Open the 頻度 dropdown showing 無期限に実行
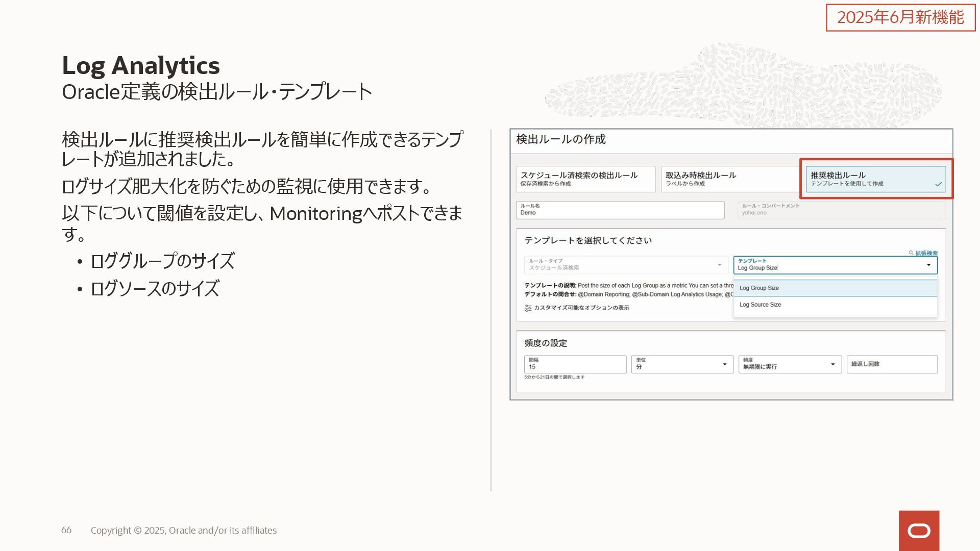This screenshot has height=551, width=980. tap(790, 364)
